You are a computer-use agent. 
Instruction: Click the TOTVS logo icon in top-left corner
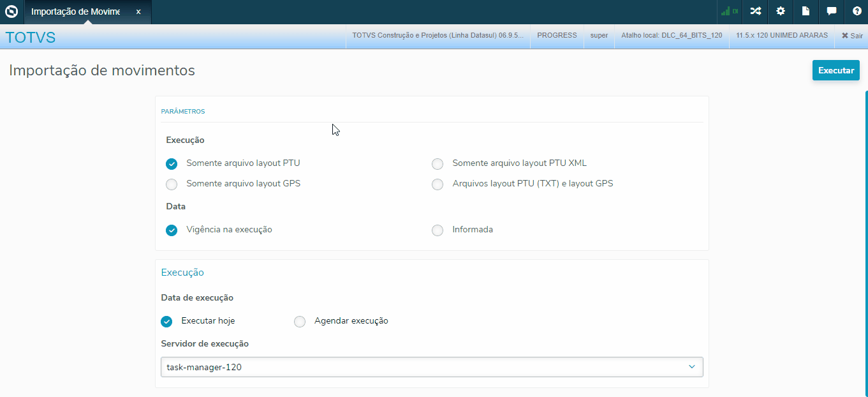point(11,11)
